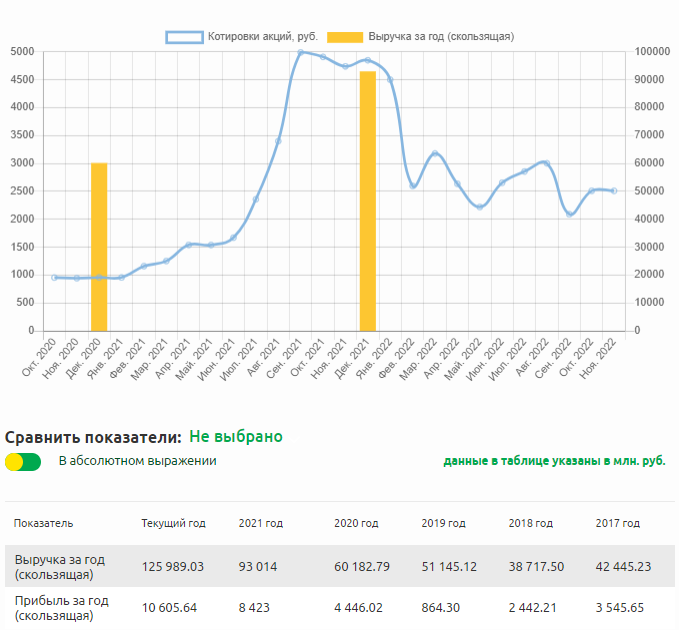The width and height of the screenshot is (679, 630).
Task: Click the Сен. 2022 low price point
Action: point(569,214)
